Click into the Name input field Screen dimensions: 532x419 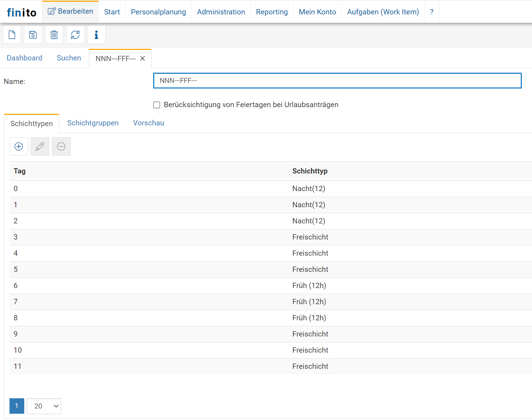click(337, 81)
